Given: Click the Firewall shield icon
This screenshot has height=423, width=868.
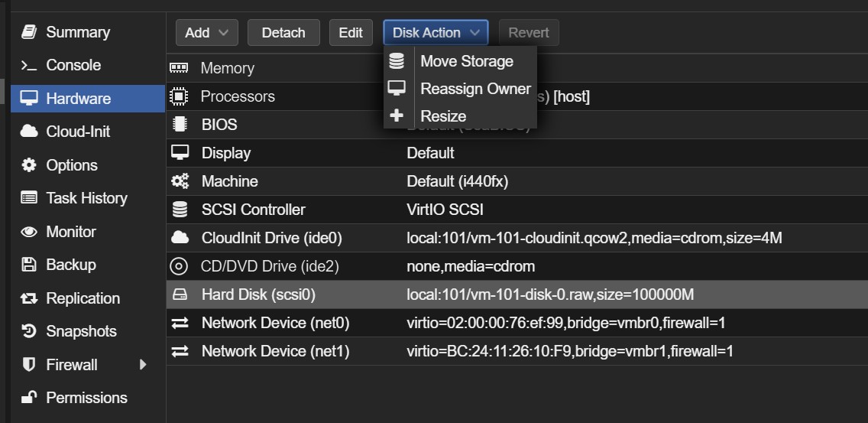Looking at the screenshot, I should click(29, 365).
